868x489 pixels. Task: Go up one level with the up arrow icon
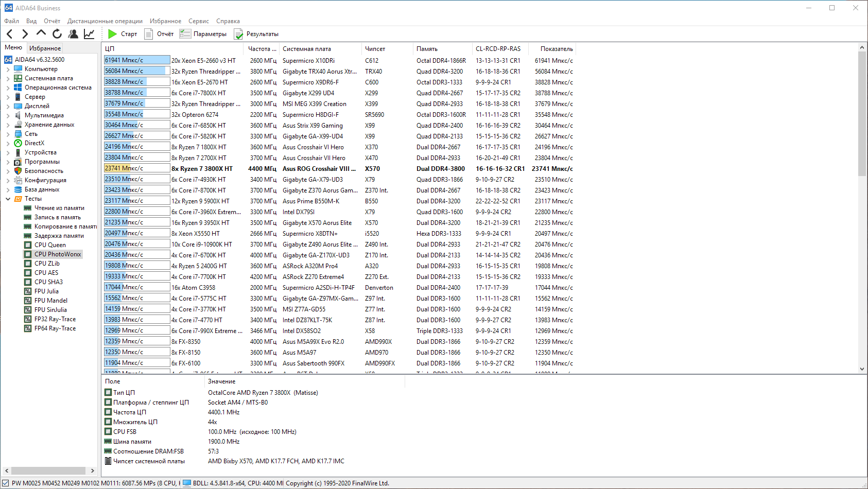(41, 33)
